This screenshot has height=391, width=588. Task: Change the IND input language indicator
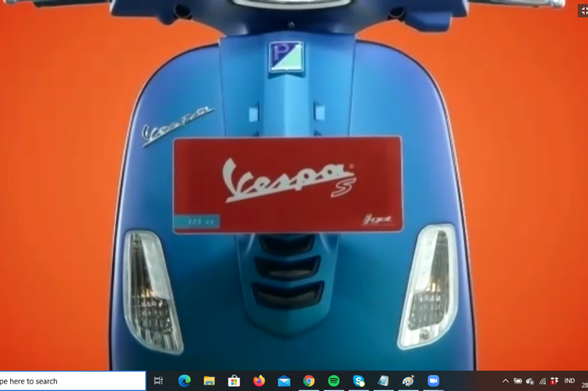pyautogui.click(x=570, y=381)
